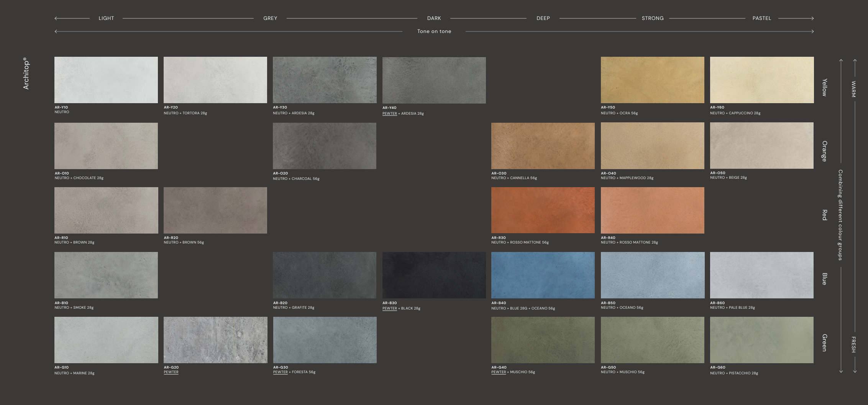Image resolution: width=868 pixels, height=405 pixels.
Task: Select the AR-O50 Beige swatch
Action: tap(762, 145)
